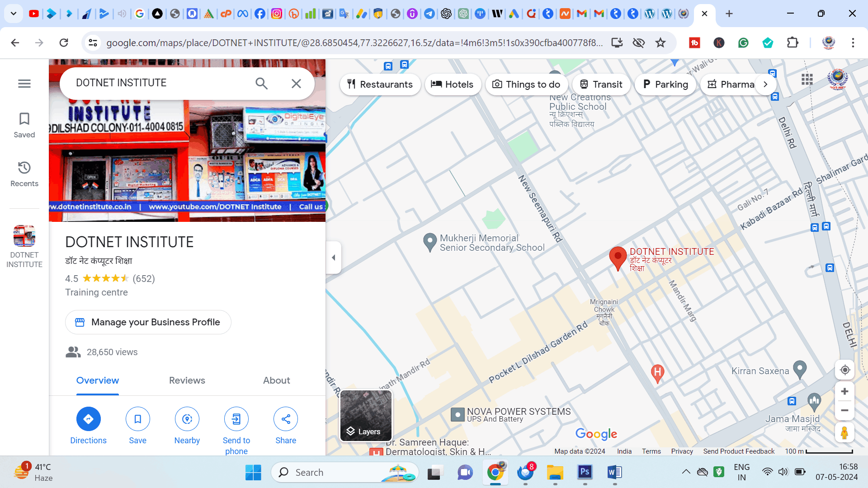Click the address bar URL
Viewport: 868px width, 488px height.
tap(354, 43)
